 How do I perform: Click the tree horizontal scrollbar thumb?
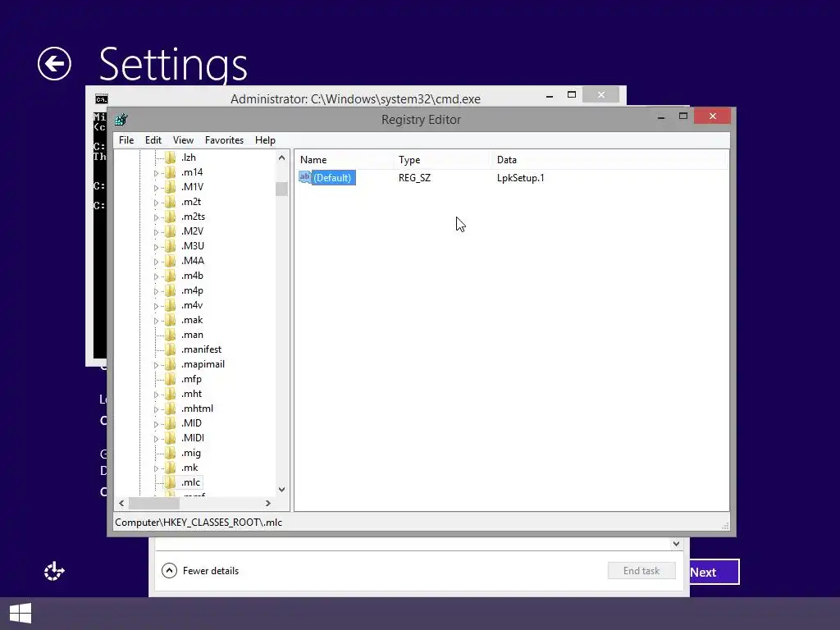[x=153, y=503]
